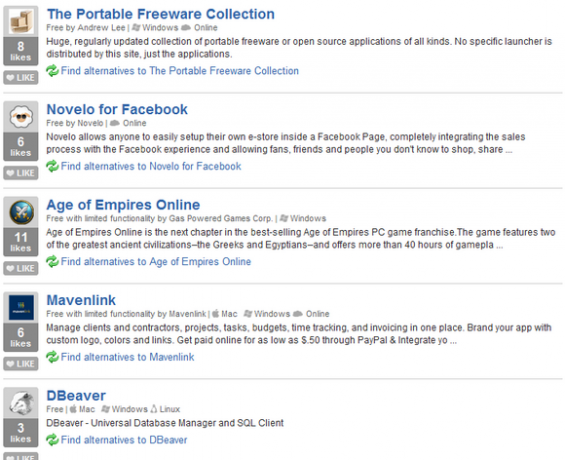Viewport: 565px width, 460px height.
Task: Click green arrows icon beside DBeaver alternatives
Action: (x=52, y=440)
